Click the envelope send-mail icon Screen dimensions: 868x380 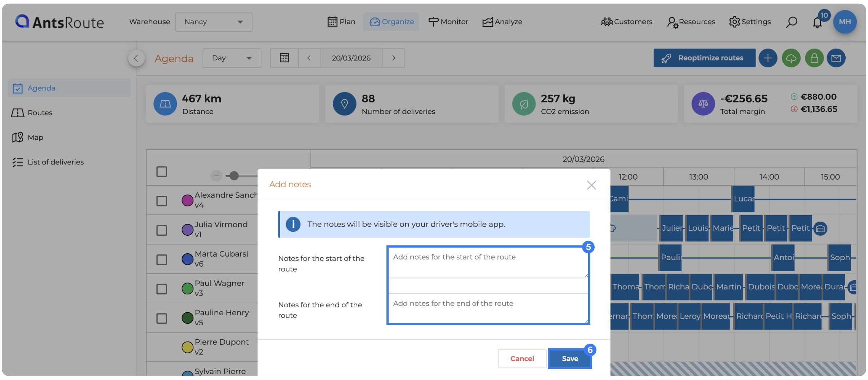(836, 58)
